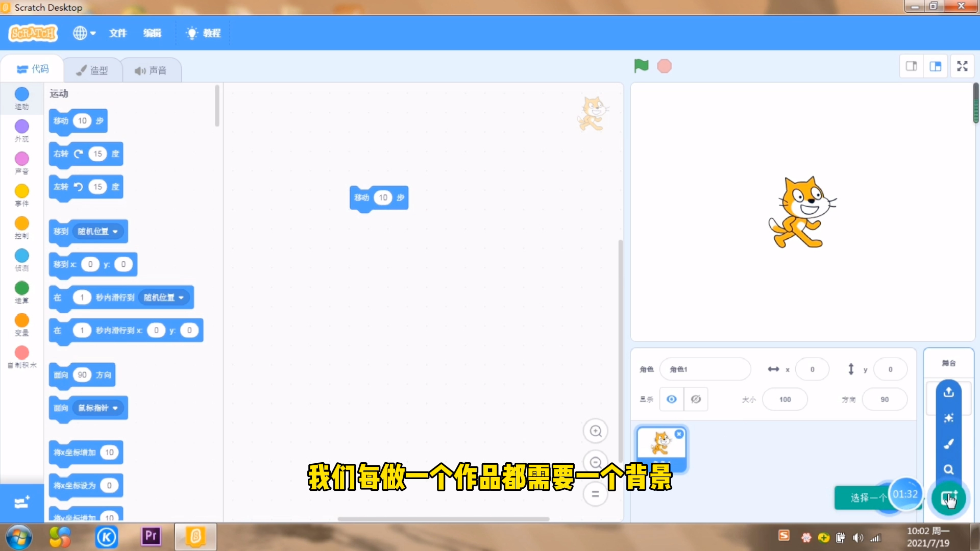The image size is (980, 551).
Task: Click the sprite x position field
Action: coord(812,369)
